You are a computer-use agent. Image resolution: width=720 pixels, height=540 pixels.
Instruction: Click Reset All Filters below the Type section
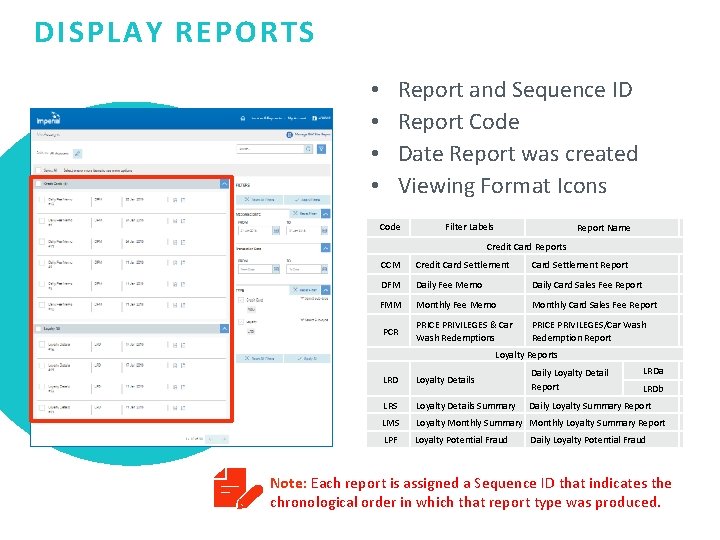[x=259, y=358]
